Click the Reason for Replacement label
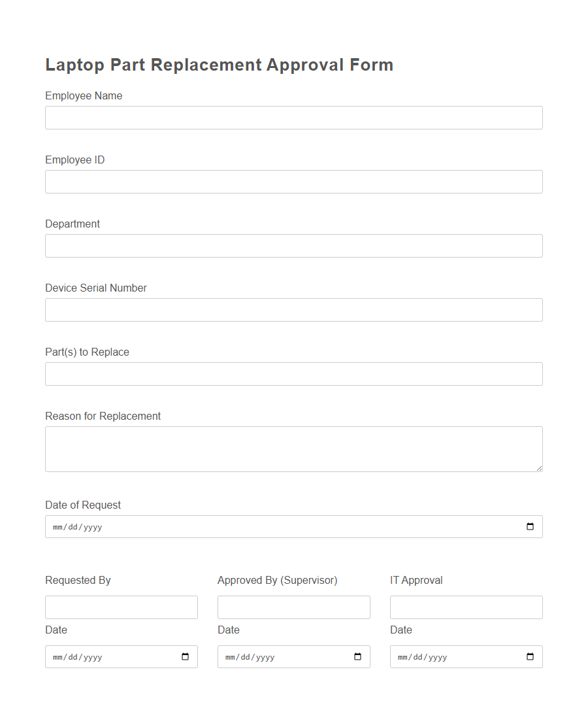The height and width of the screenshot is (710, 588). click(x=103, y=416)
